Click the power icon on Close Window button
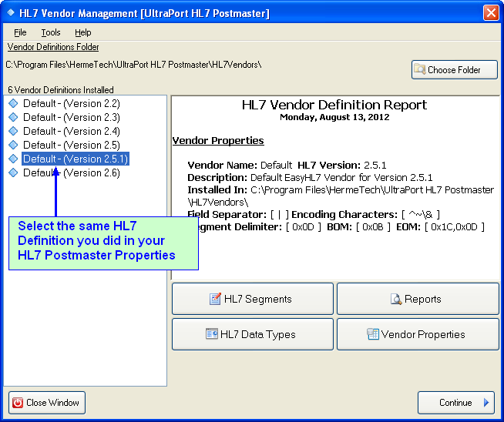The height and width of the screenshot is (422, 504). (17, 403)
